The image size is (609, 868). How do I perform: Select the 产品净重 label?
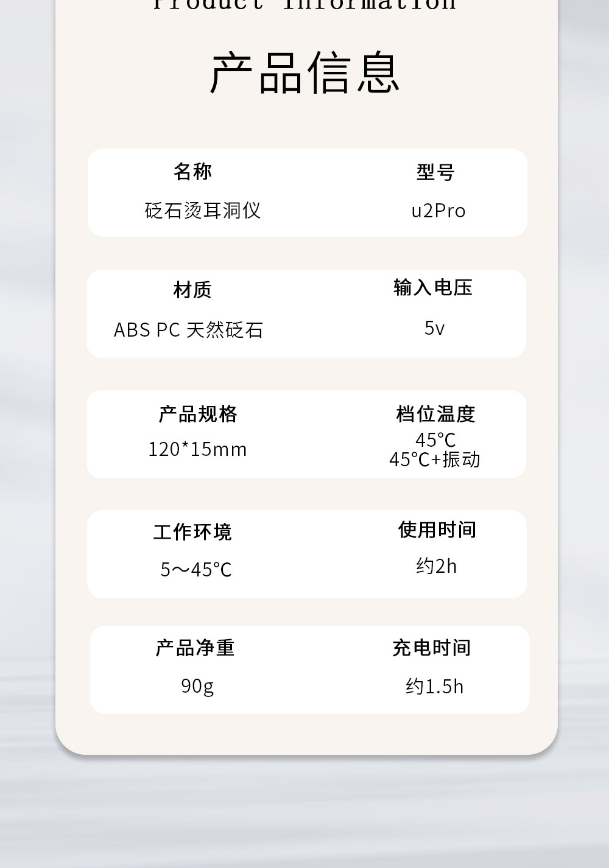click(195, 648)
